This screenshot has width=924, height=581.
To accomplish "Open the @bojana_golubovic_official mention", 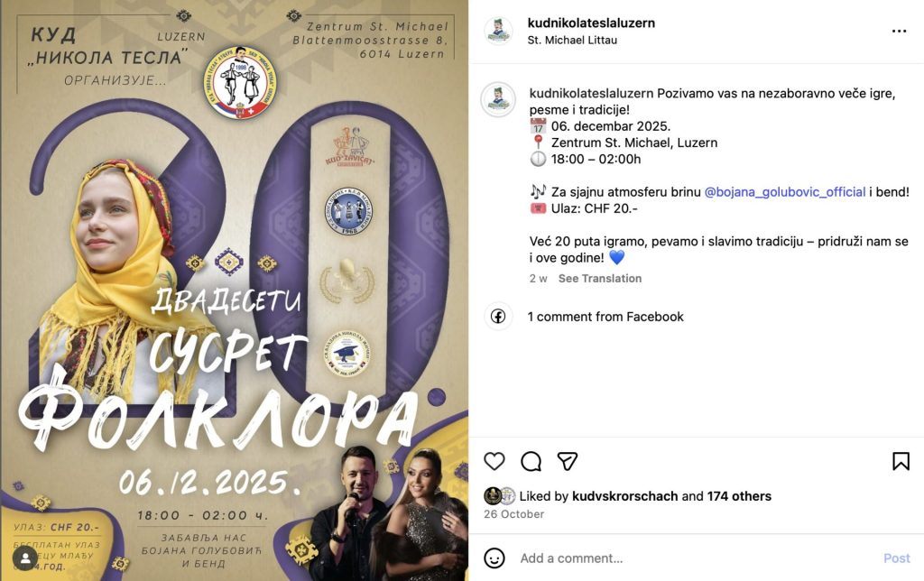I will click(785, 191).
